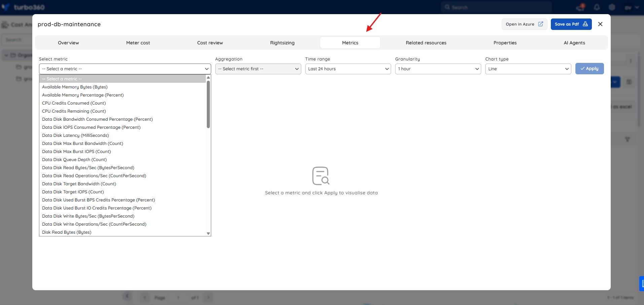
Task: Select the '-- Select a metric --' placeholder option
Action: (x=122, y=79)
